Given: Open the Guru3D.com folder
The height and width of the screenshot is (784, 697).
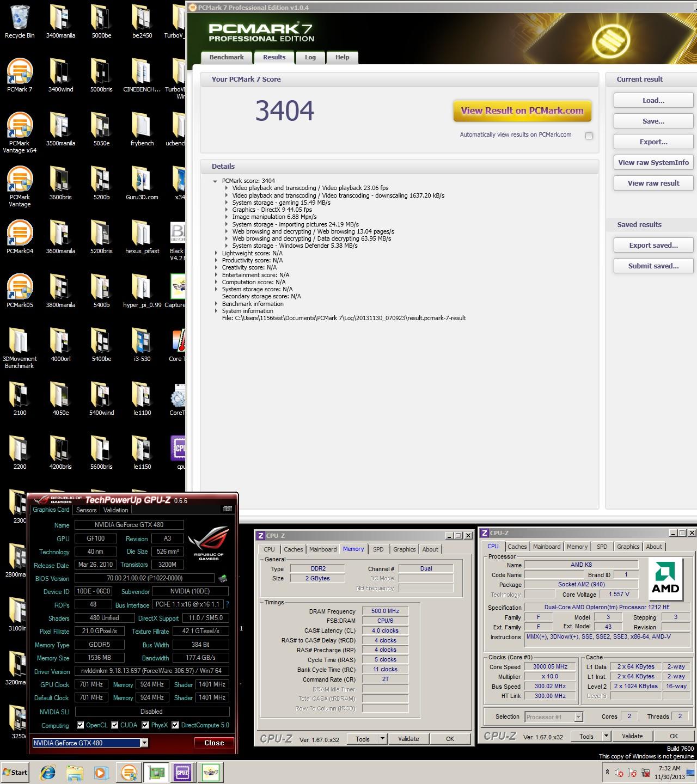Looking at the screenshot, I should click(142, 183).
